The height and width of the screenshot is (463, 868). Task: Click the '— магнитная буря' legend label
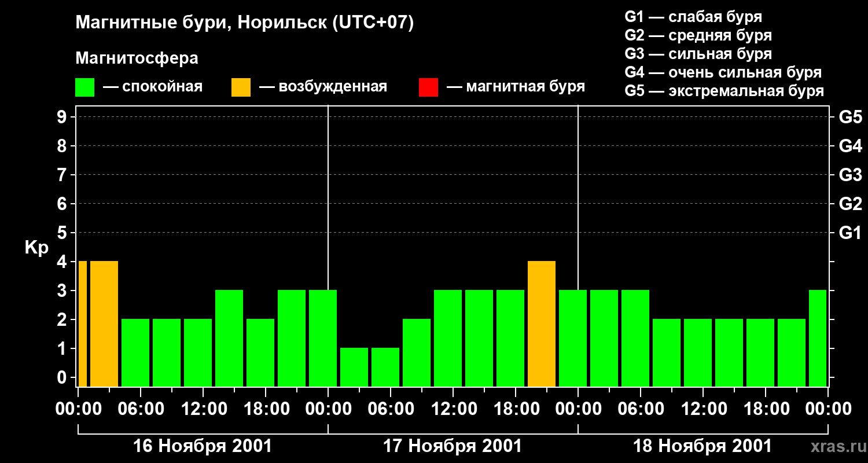[x=516, y=87]
